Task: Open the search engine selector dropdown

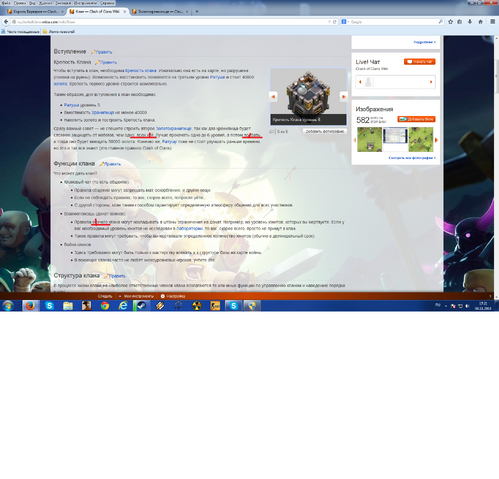Action: point(345,22)
